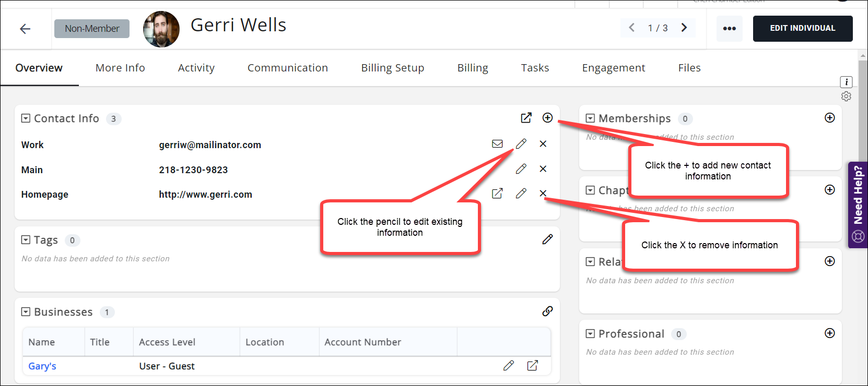
Task: Link a business using chain icon
Action: click(x=547, y=311)
